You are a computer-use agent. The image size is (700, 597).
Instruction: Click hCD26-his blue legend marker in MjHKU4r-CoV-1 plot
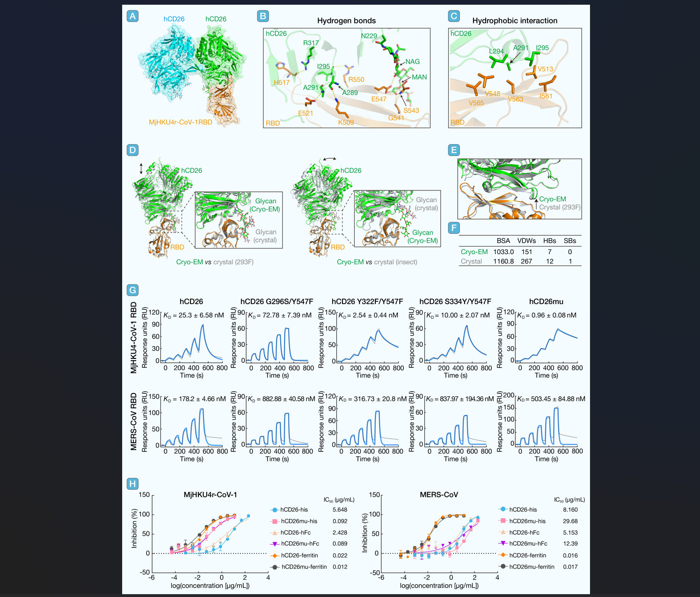coord(275,510)
